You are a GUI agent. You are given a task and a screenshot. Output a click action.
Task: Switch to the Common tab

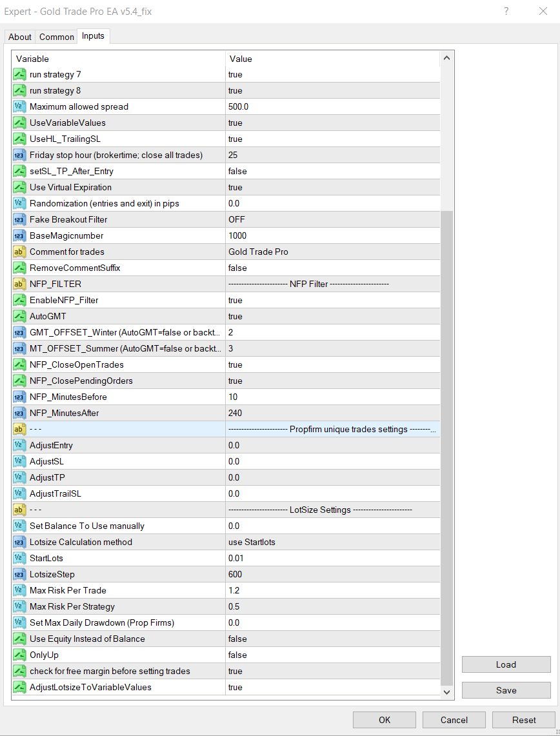56,37
